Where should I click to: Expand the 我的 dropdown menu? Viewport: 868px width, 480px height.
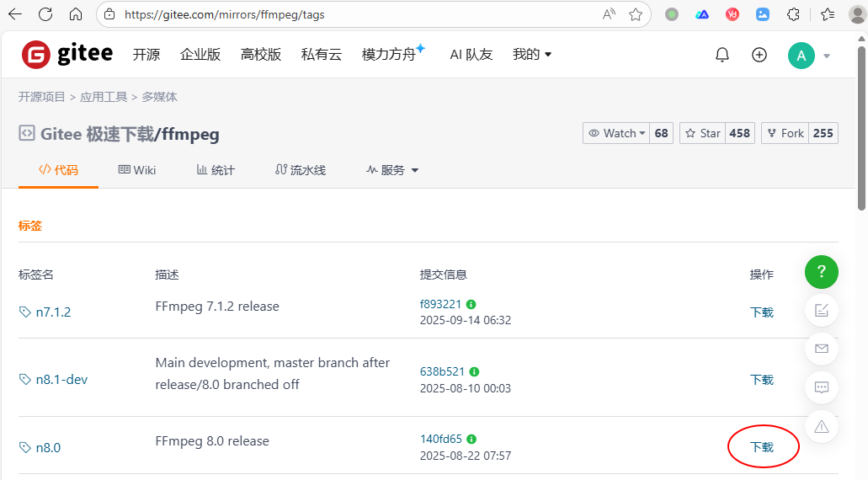point(531,54)
